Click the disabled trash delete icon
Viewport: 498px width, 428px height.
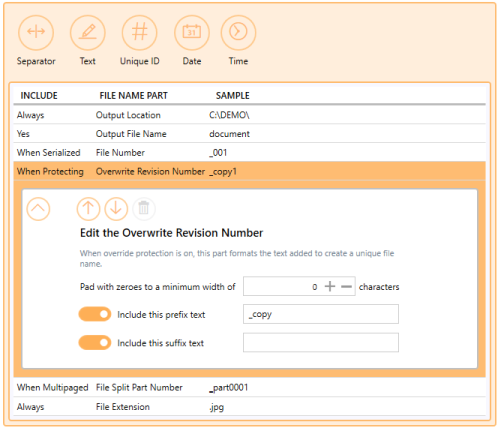pos(144,209)
